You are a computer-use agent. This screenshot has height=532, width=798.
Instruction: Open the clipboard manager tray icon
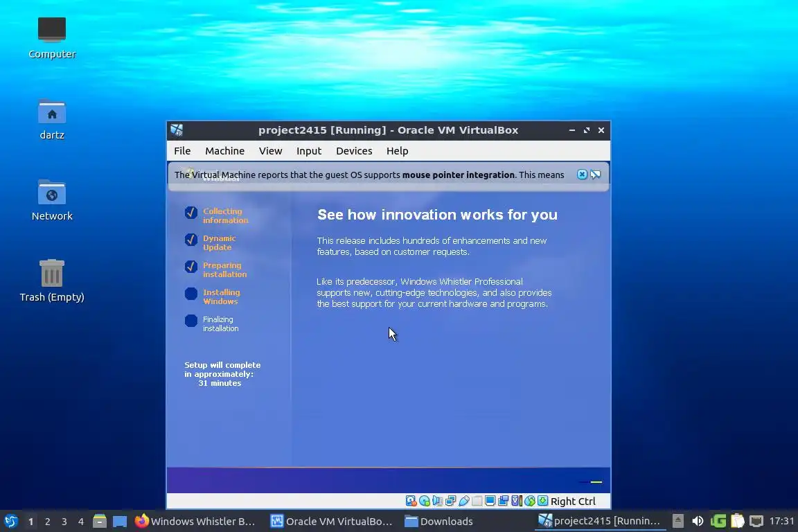click(738, 521)
